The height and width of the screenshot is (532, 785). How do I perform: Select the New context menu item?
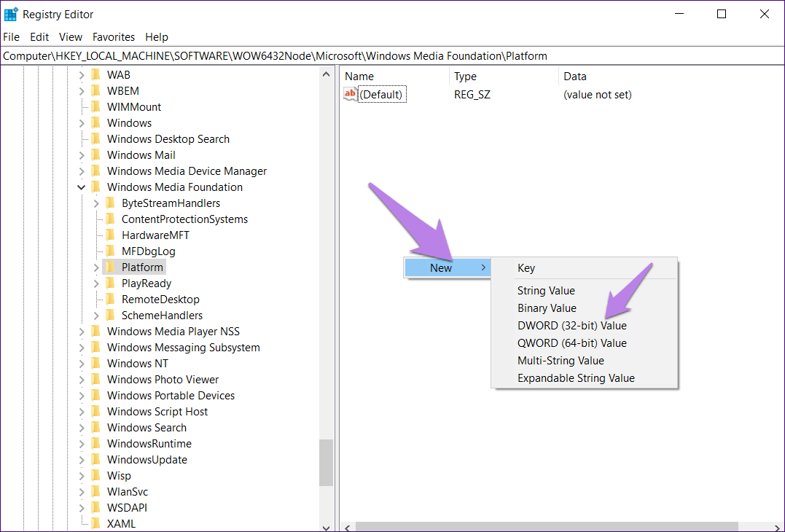pyautogui.click(x=447, y=267)
